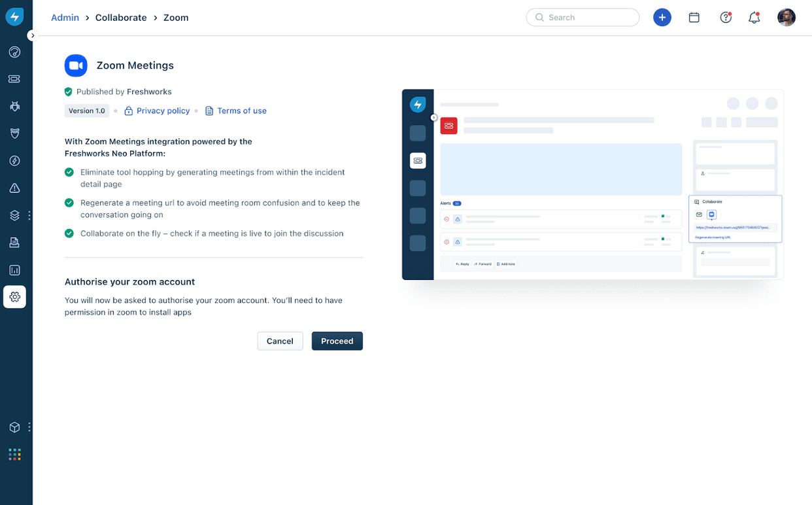Open the Problems bug icon in sidebar
This screenshot has height=505, width=812.
14,106
